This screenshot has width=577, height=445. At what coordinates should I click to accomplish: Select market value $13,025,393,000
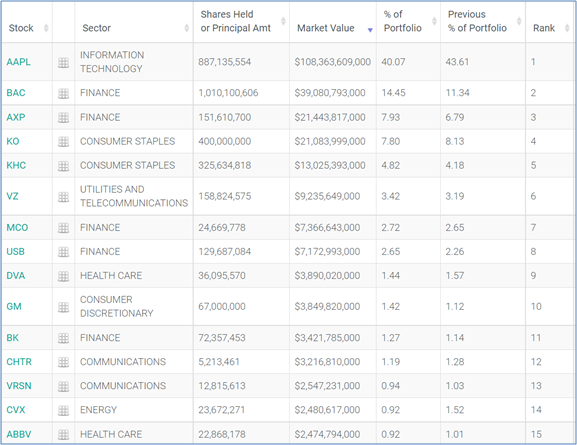330,165
